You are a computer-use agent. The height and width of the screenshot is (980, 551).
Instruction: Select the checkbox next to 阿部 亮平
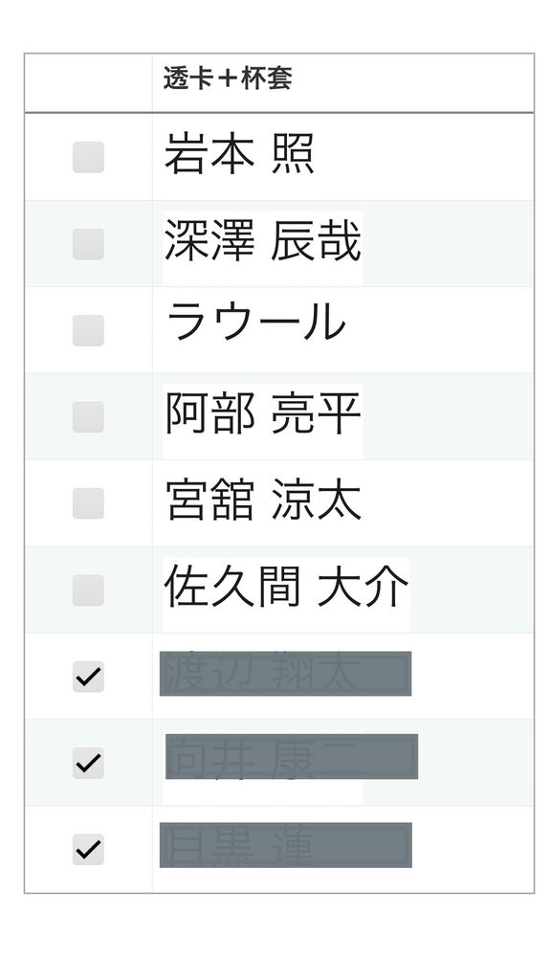[88, 417]
